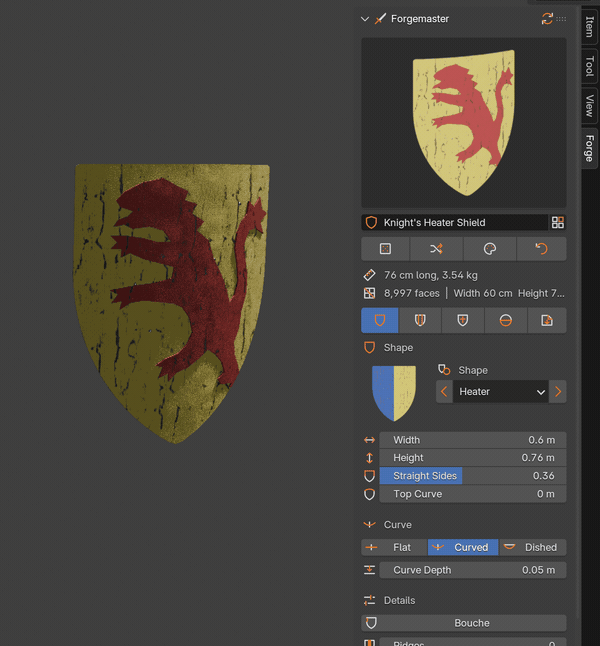
Task: Open the preset grid browser icon
Action: pos(558,222)
